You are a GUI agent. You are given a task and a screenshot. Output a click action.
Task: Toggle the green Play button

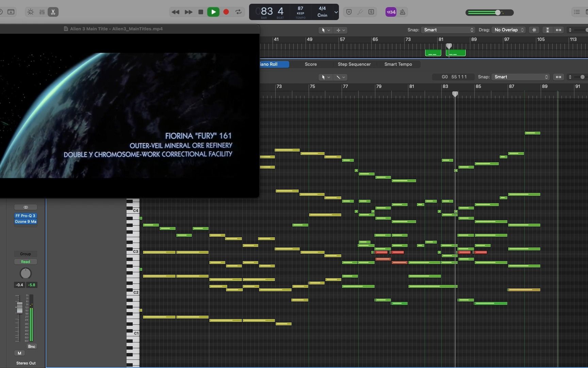pyautogui.click(x=213, y=12)
